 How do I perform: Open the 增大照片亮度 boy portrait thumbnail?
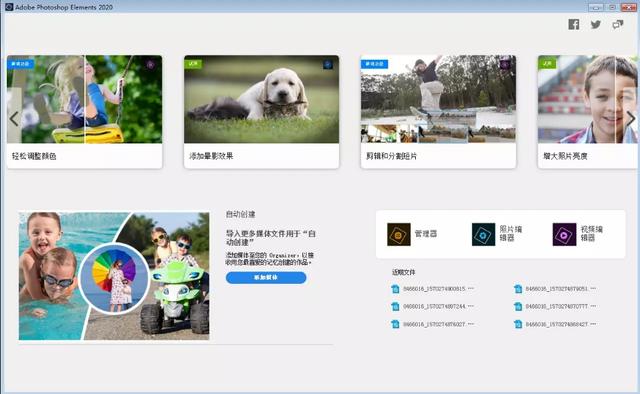[588, 99]
